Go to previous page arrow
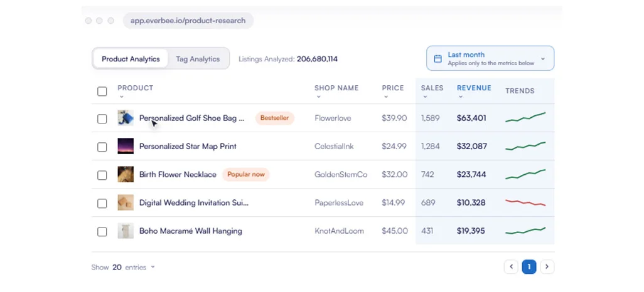The image size is (644, 292). (x=511, y=267)
